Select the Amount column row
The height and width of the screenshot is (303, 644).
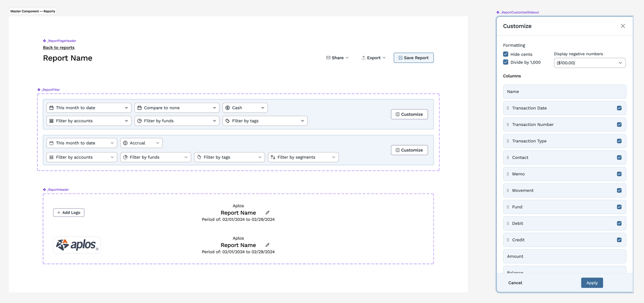(564, 256)
